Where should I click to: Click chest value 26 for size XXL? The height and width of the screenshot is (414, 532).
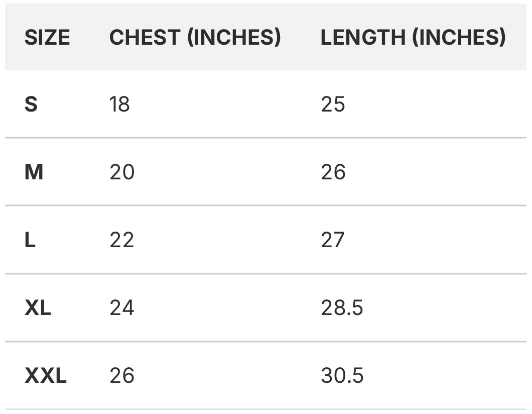pos(122,376)
